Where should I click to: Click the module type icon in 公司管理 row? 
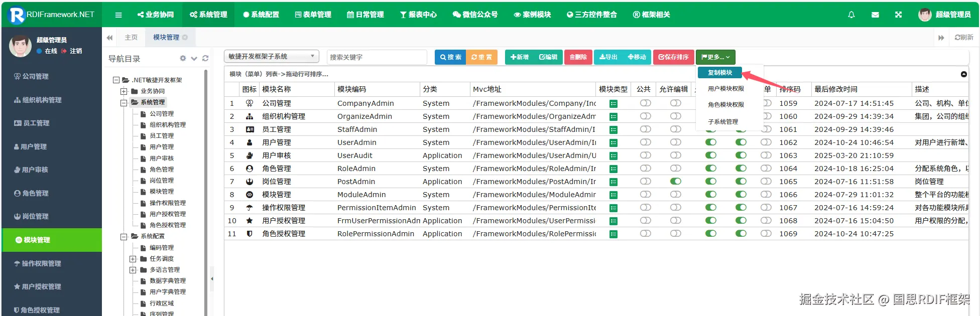[613, 104]
